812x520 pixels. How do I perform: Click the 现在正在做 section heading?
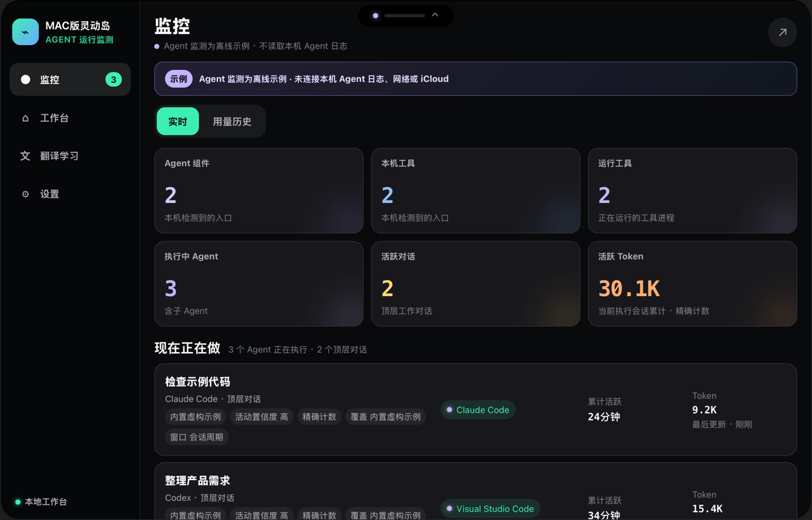coord(188,348)
